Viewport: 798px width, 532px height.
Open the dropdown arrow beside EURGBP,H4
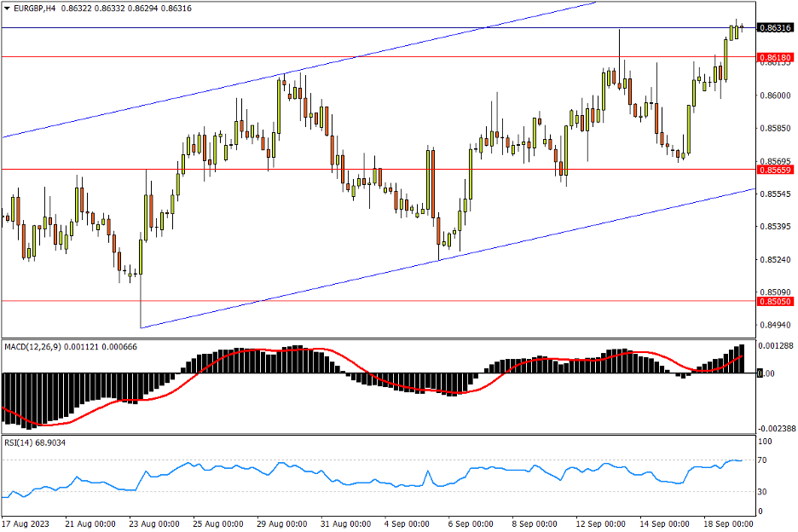click(x=8, y=8)
